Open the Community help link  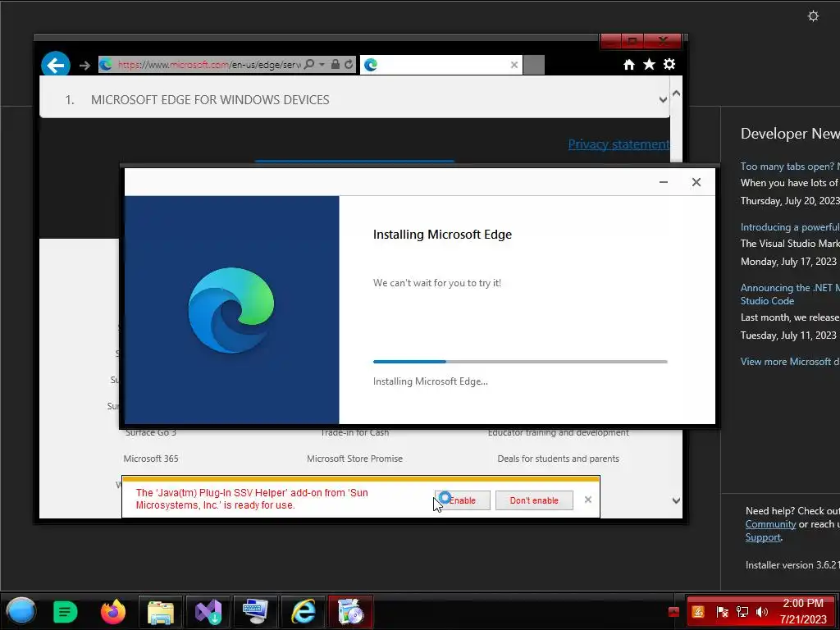tap(770, 524)
